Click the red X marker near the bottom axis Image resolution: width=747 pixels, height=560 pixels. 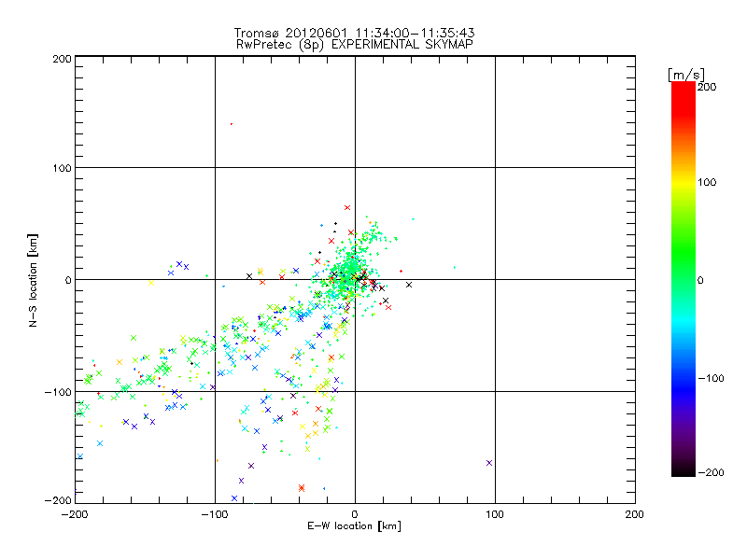coord(302,487)
